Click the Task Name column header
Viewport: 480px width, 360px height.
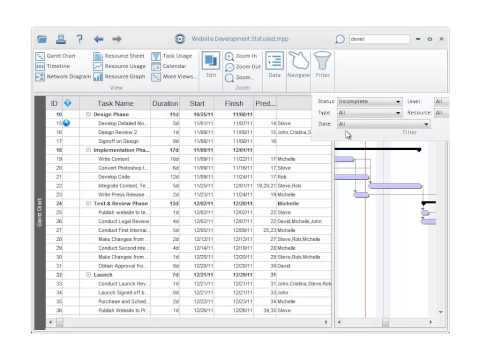pyautogui.click(x=115, y=103)
